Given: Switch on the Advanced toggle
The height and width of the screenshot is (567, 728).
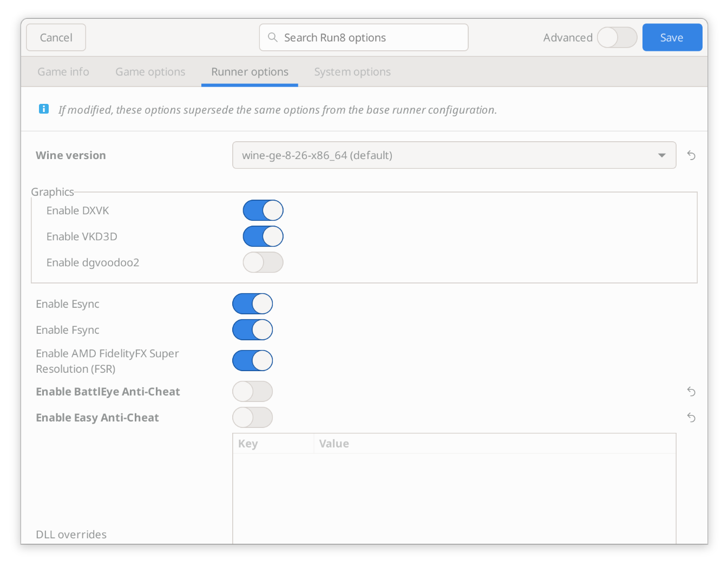Looking at the screenshot, I should (x=616, y=37).
